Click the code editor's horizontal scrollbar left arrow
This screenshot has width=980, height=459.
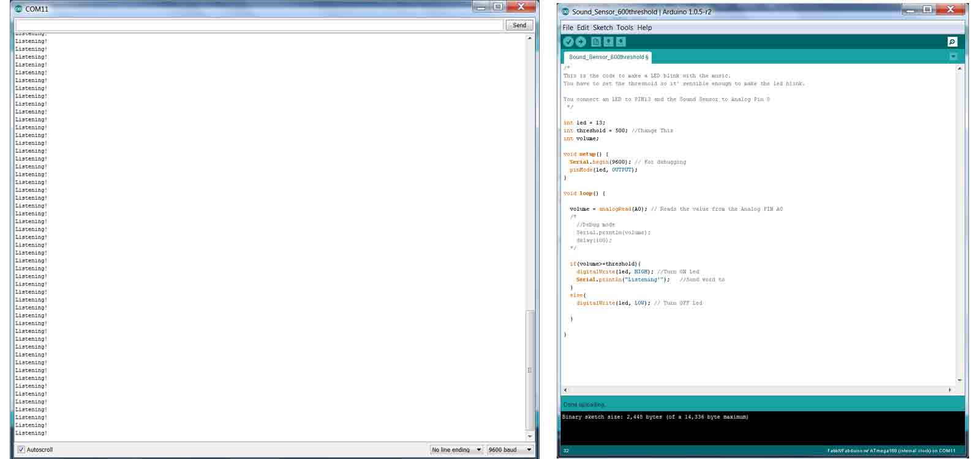click(565, 390)
